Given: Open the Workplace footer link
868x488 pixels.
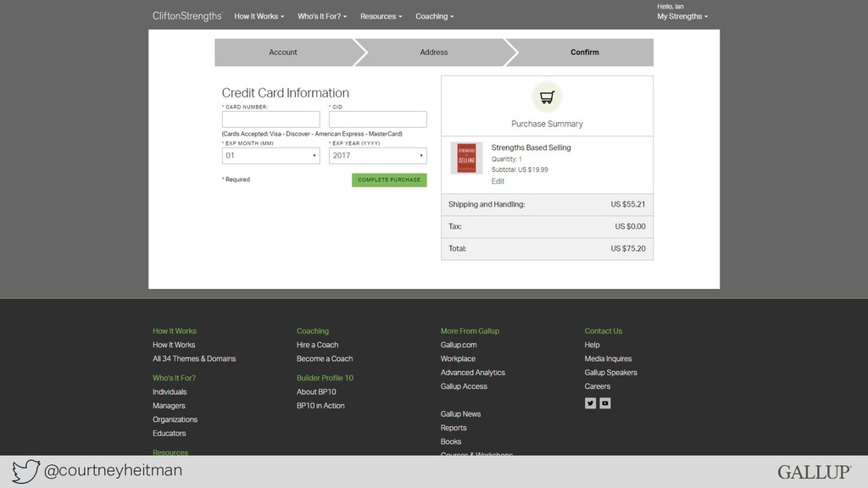Looking at the screenshot, I should coord(458,358).
